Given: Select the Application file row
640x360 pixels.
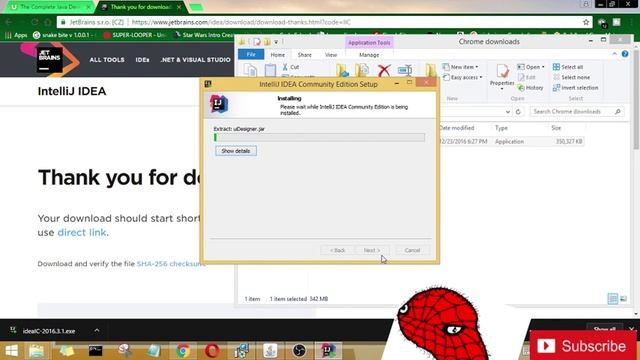Looking at the screenshot, I should 512,142.
